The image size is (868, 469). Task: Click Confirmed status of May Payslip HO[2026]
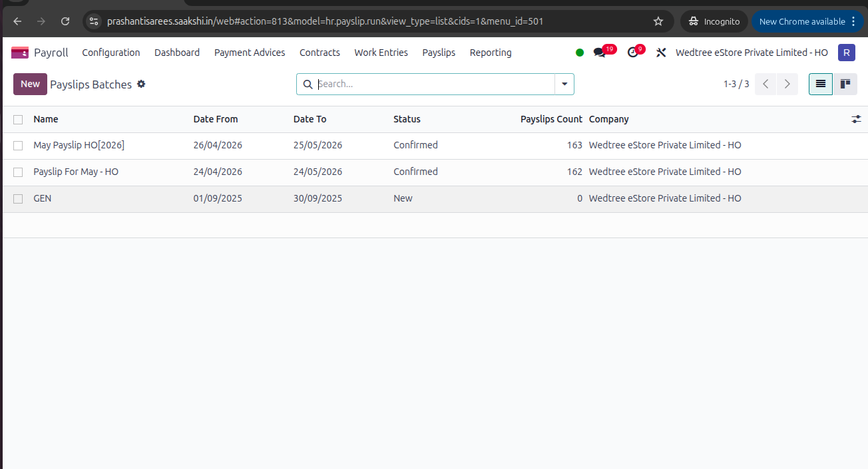pyautogui.click(x=415, y=145)
